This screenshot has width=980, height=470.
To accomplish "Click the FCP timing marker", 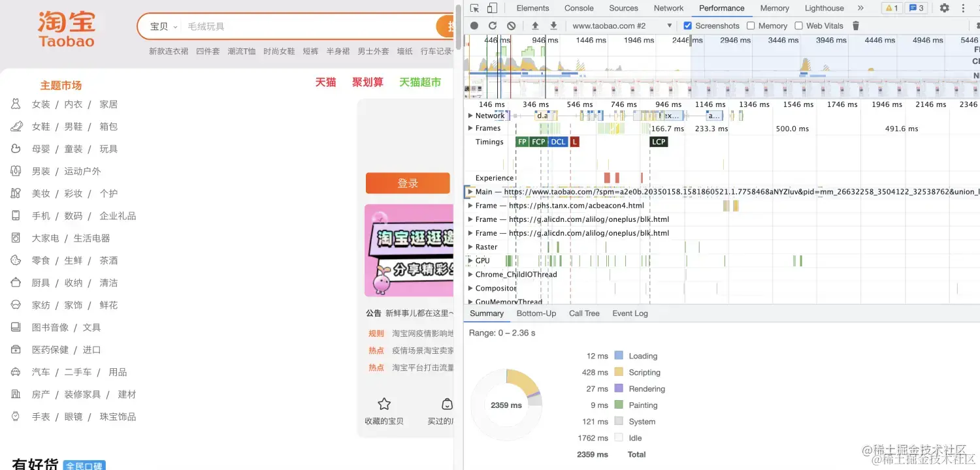I will [538, 142].
